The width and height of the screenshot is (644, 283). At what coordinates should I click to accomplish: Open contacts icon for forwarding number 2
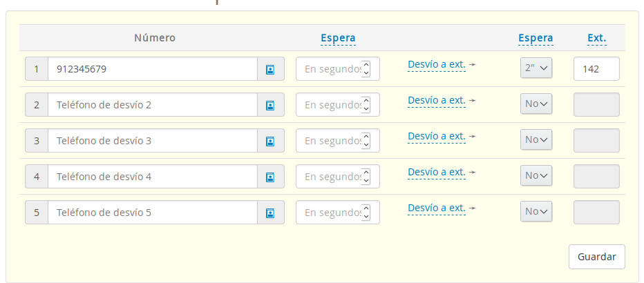click(x=270, y=105)
